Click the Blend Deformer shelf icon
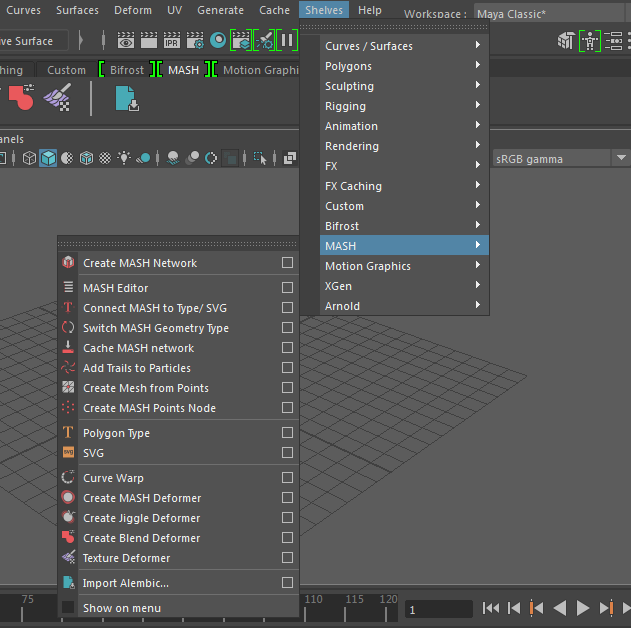 point(22,97)
